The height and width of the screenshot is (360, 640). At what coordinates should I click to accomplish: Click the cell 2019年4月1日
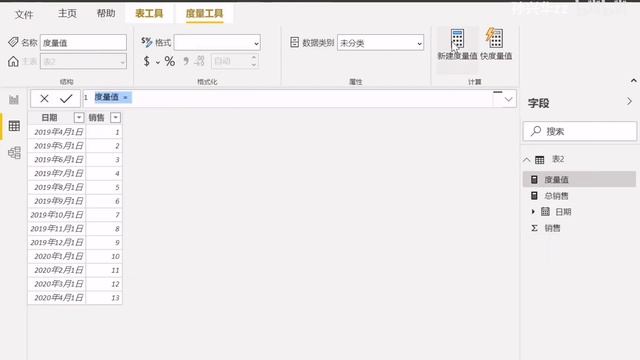(57, 132)
